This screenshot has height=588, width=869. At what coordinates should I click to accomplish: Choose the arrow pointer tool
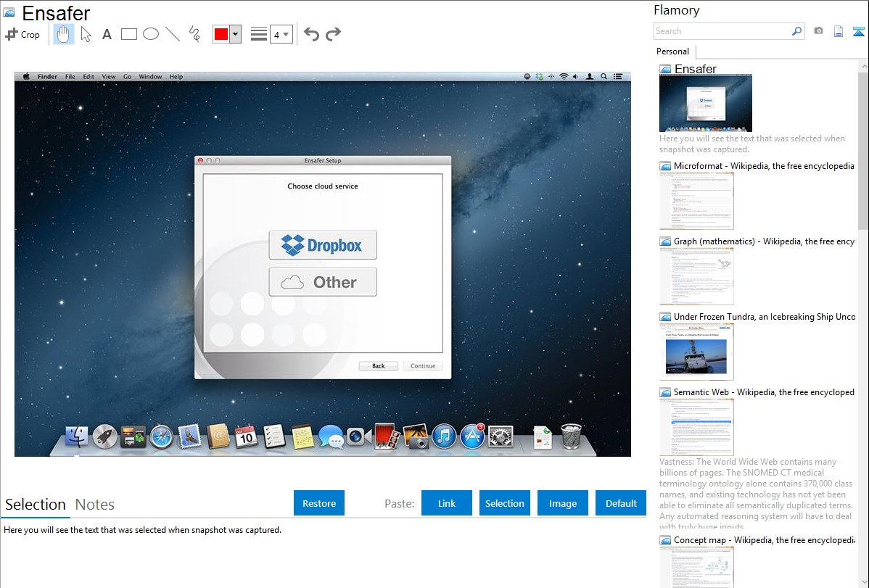coord(86,34)
